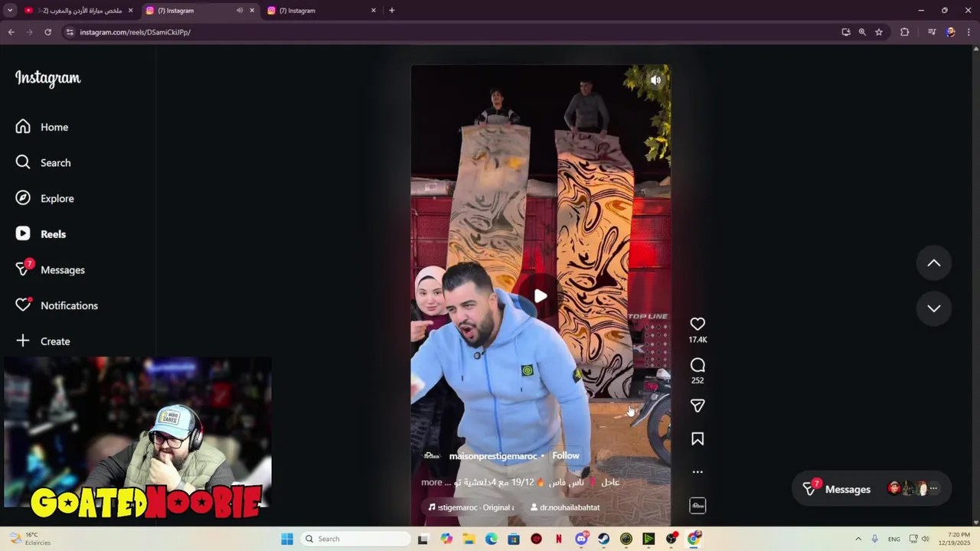Follow maisonprestigemaroc account

566,455
